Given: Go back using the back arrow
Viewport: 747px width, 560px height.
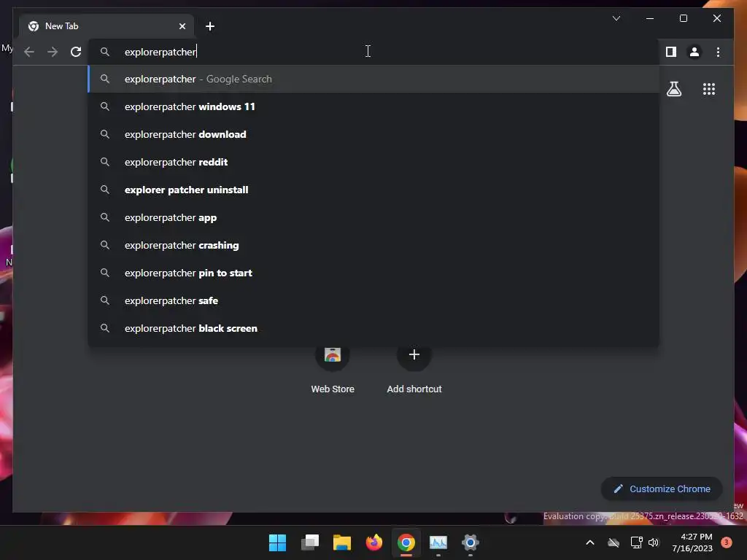Looking at the screenshot, I should (x=29, y=52).
